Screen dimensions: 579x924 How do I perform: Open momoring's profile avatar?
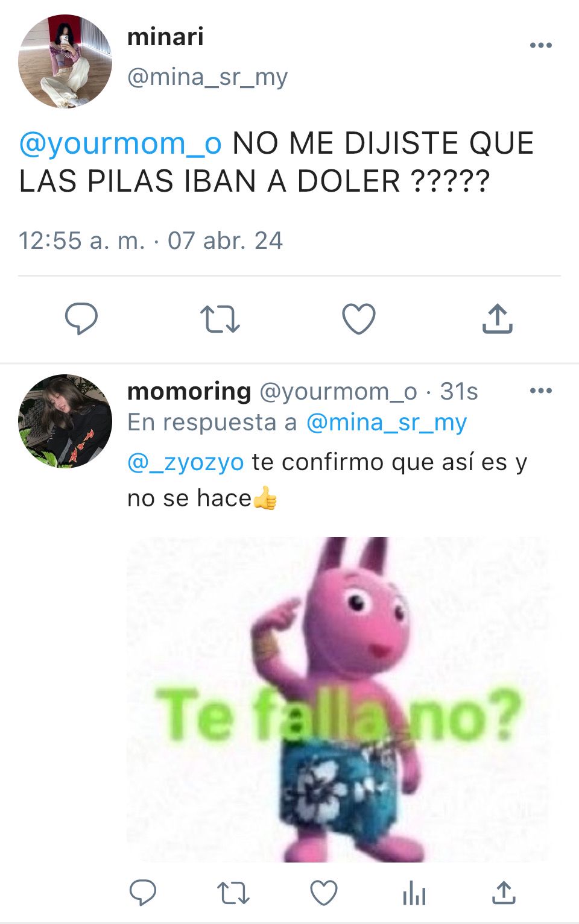pos(65,421)
